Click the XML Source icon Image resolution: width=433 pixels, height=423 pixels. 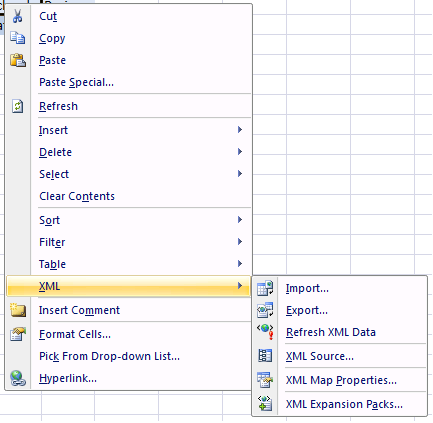pos(265,356)
